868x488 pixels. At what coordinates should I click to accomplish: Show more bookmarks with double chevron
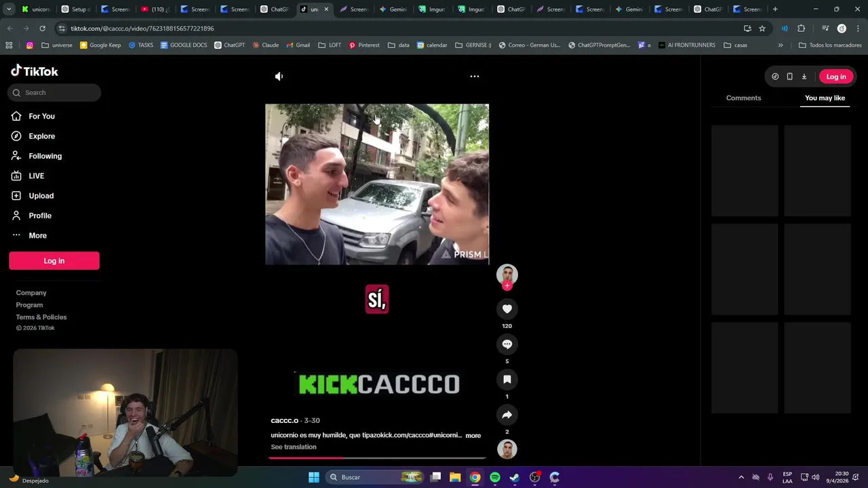point(781,45)
